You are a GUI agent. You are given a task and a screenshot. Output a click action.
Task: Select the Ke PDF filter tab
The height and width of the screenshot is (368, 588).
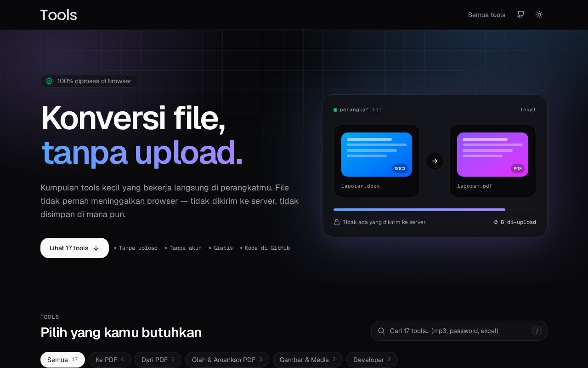pyautogui.click(x=110, y=360)
